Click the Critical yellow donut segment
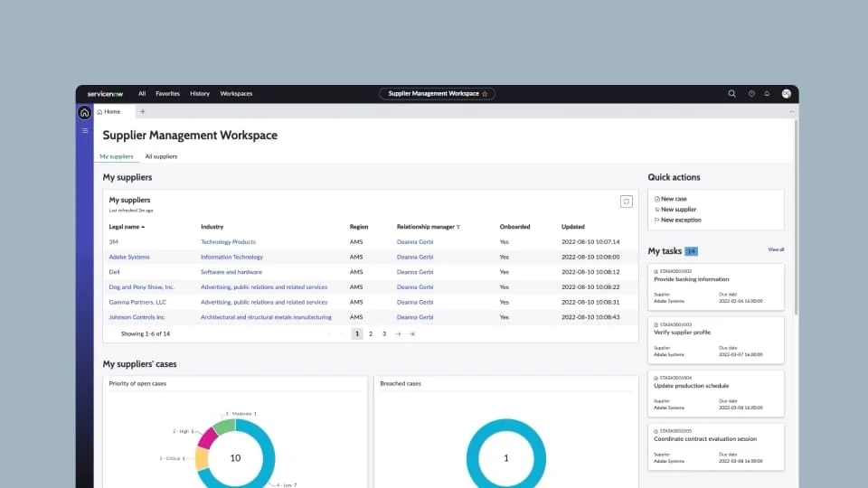 [202, 459]
